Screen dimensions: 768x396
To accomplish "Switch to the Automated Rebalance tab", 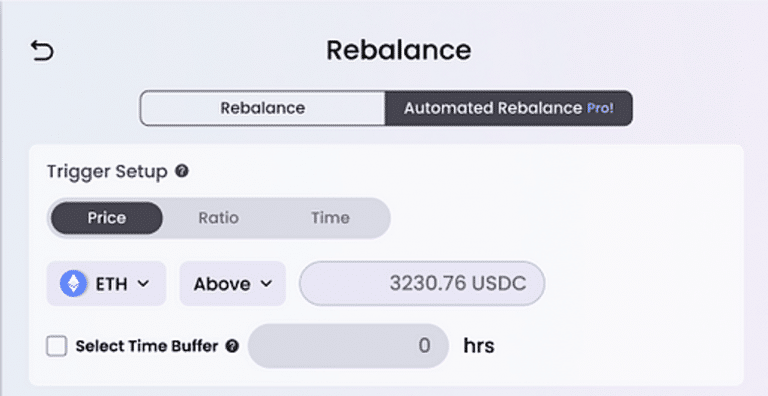I will click(508, 108).
